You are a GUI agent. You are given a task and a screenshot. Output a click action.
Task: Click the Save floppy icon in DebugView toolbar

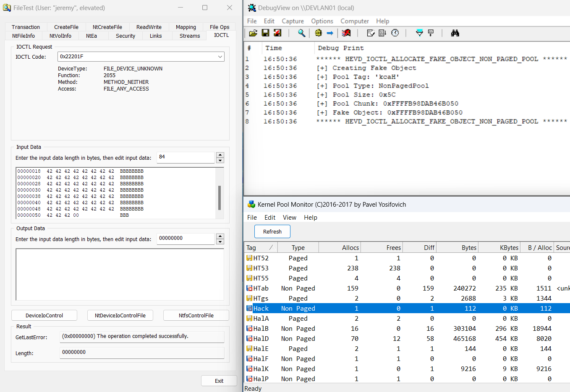[x=265, y=33]
